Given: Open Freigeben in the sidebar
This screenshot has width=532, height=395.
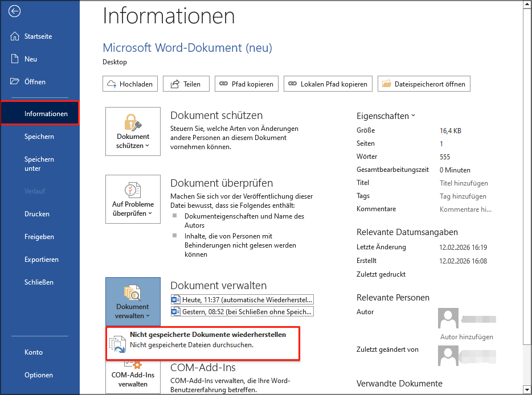Looking at the screenshot, I should point(40,237).
